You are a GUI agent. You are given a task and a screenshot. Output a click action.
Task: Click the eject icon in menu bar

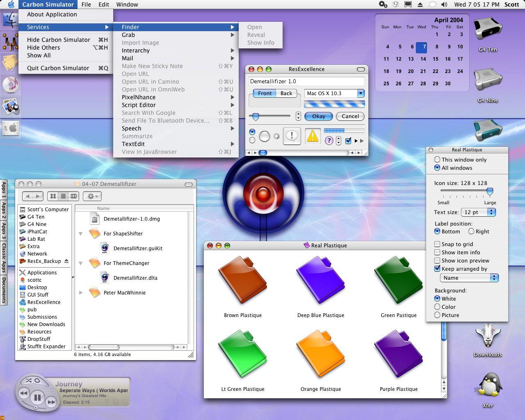tap(420, 5)
